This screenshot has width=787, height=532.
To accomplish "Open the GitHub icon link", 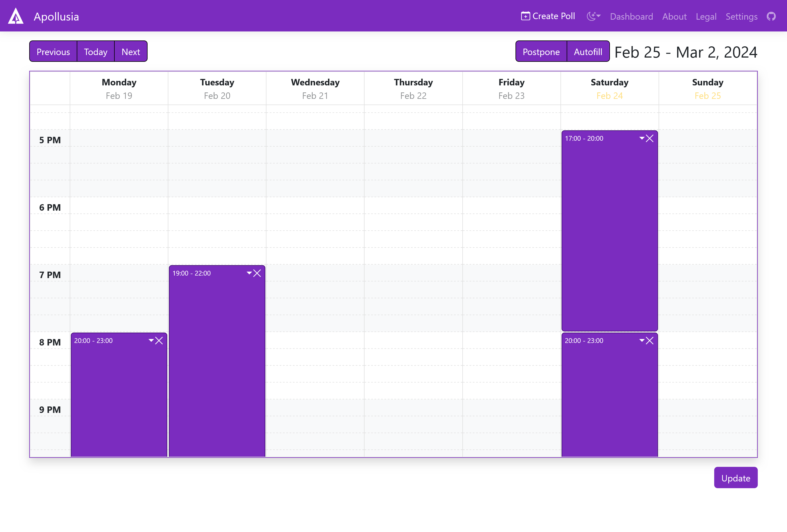I will pyautogui.click(x=771, y=16).
